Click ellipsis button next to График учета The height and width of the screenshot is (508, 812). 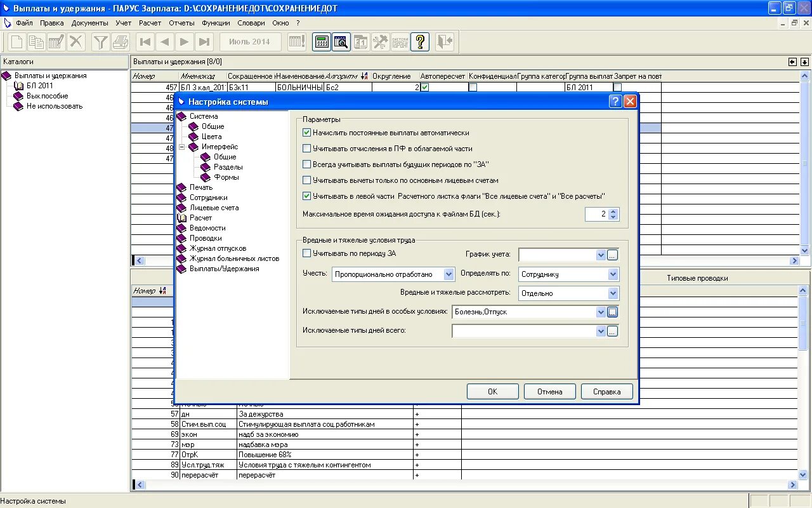612,255
